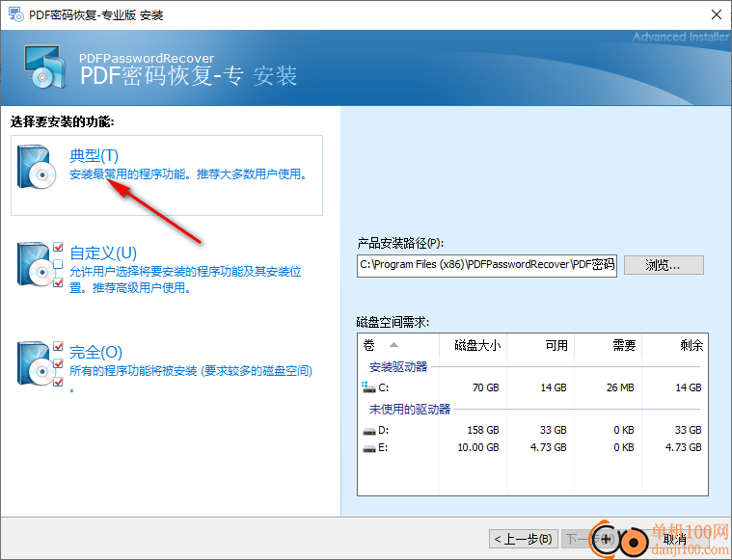Click the 磁盘大小 column header
732x560 pixels.
pos(473,345)
